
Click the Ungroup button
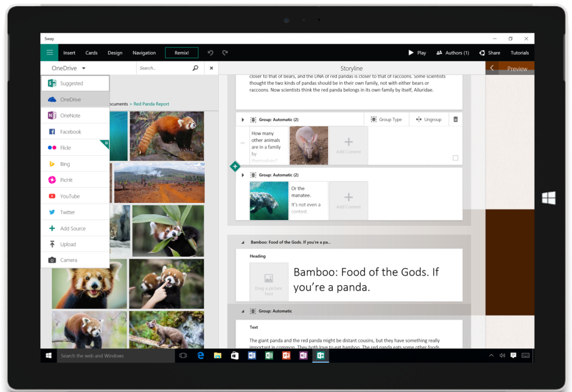(x=428, y=120)
